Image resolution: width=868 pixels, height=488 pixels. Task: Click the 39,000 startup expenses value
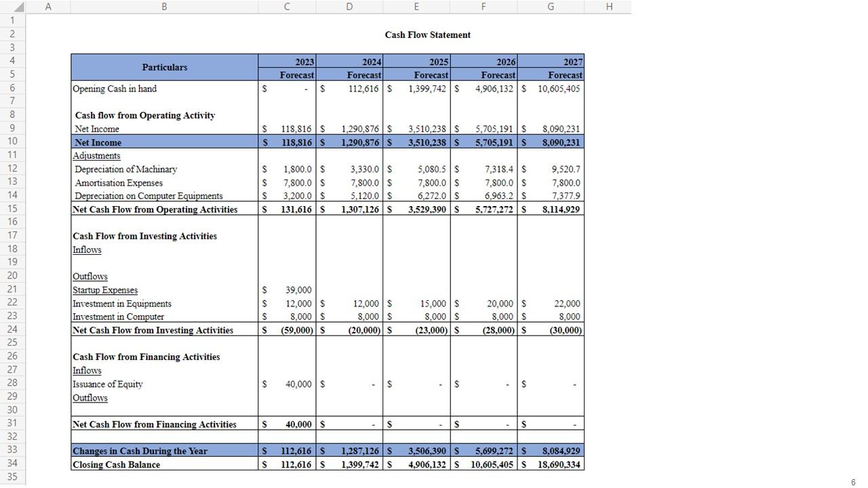298,290
